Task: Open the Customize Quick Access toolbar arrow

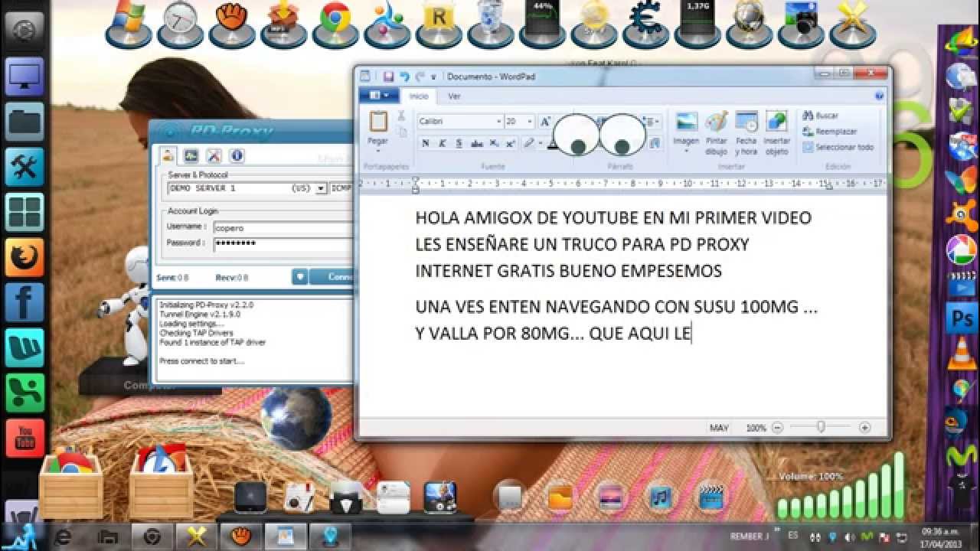Action: (433, 77)
